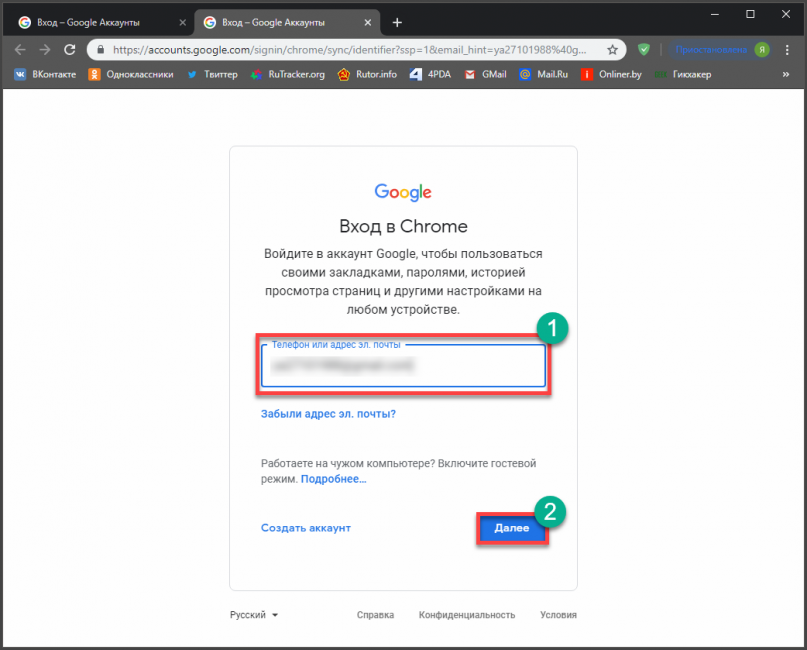Open the Rutor.info bookmark
The width and height of the screenshot is (807, 650).
pos(367,75)
